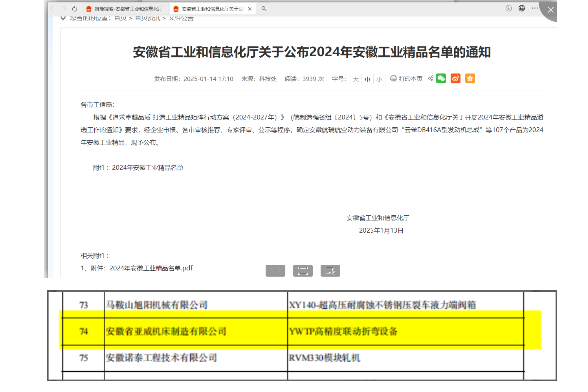Select the 大 large font size option
Screen dimensions: 588x392
click(x=356, y=79)
